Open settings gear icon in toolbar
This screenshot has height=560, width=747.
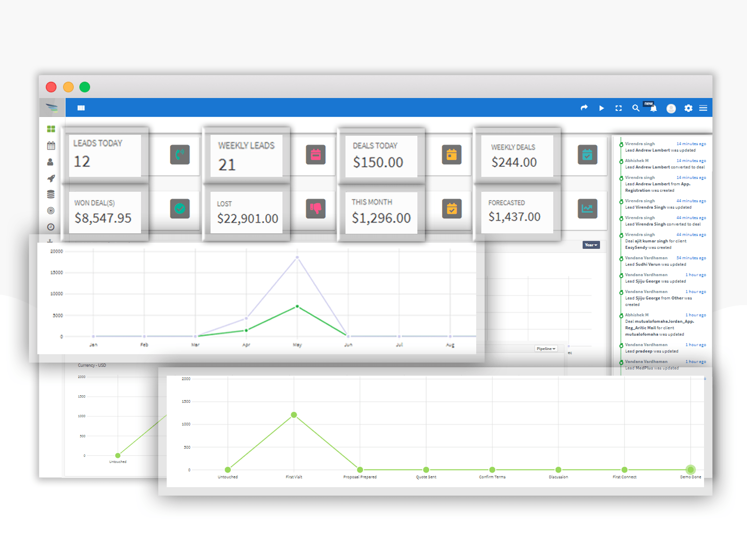(x=688, y=108)
